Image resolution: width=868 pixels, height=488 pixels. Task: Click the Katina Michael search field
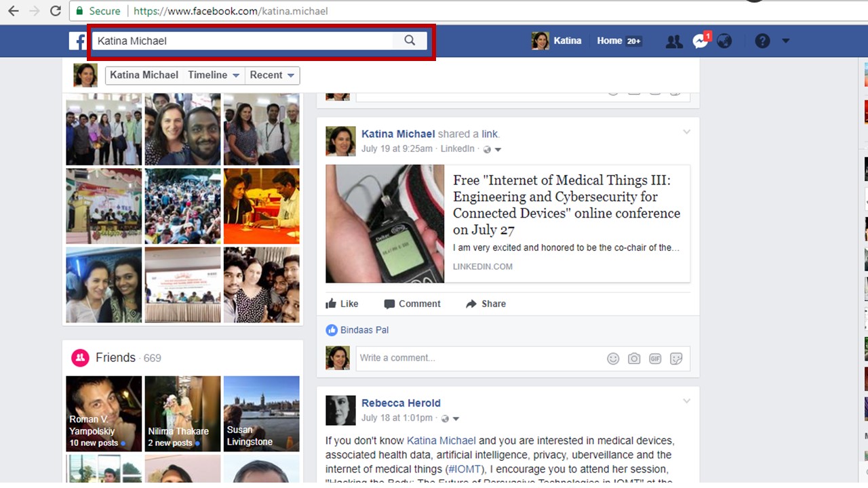(x=243, y=41)
